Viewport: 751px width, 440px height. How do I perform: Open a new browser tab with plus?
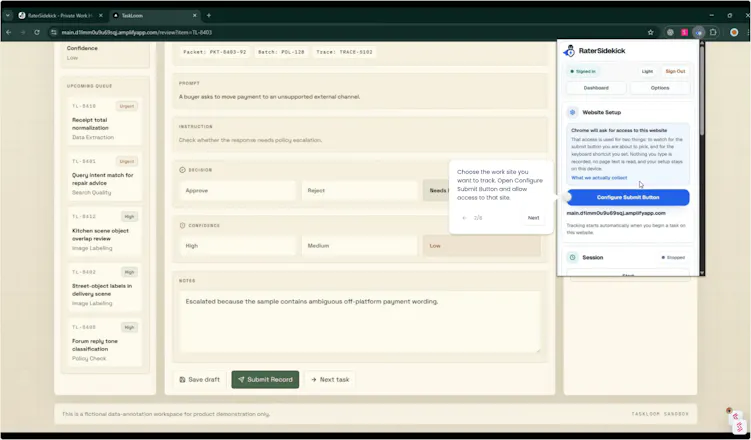point(208,15)
